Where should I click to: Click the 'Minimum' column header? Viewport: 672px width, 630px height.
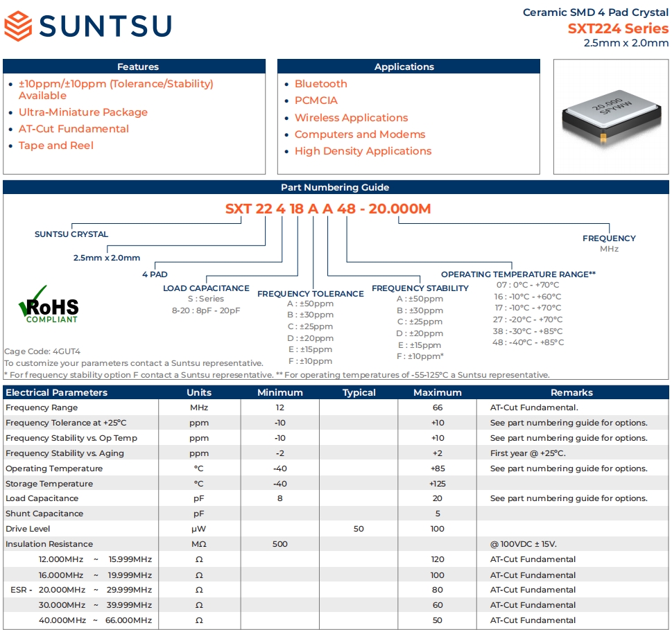click(280, 392)
